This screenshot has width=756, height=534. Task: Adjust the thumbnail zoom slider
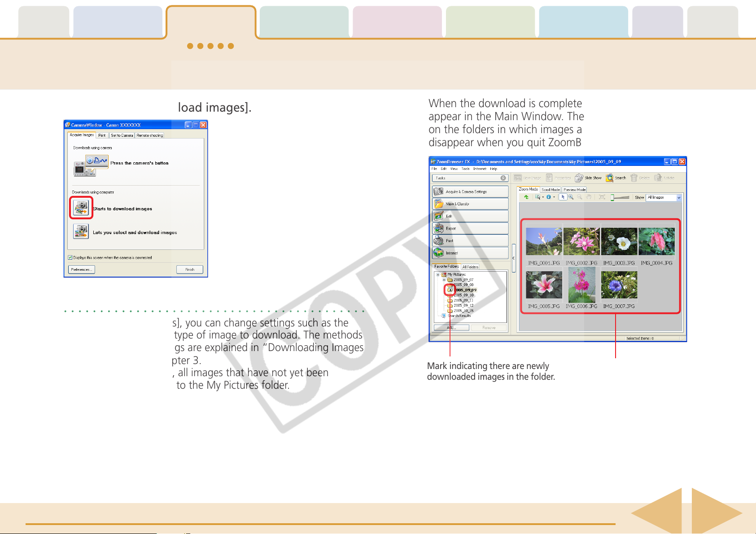pyautogui.click(x=620, y=197)
